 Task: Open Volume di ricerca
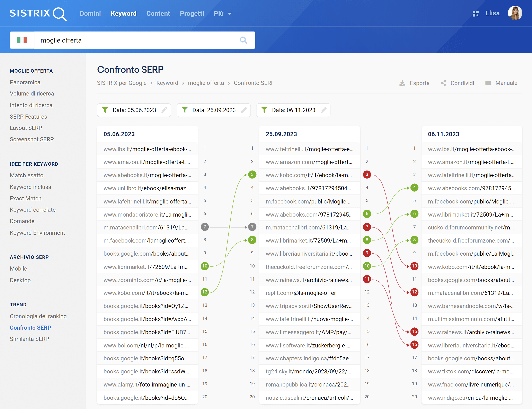[32, 93]
